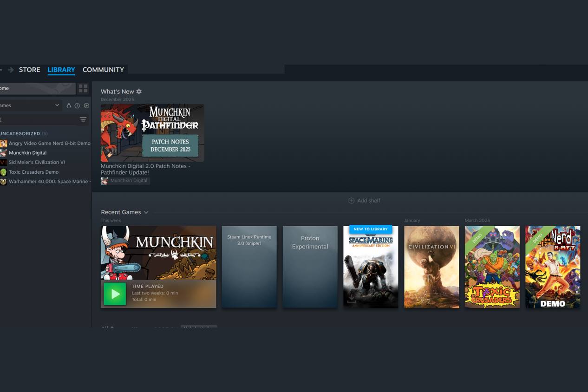Start Munchkin with the green play button
Screen dimensions: 588x392
tap(115, 294)
